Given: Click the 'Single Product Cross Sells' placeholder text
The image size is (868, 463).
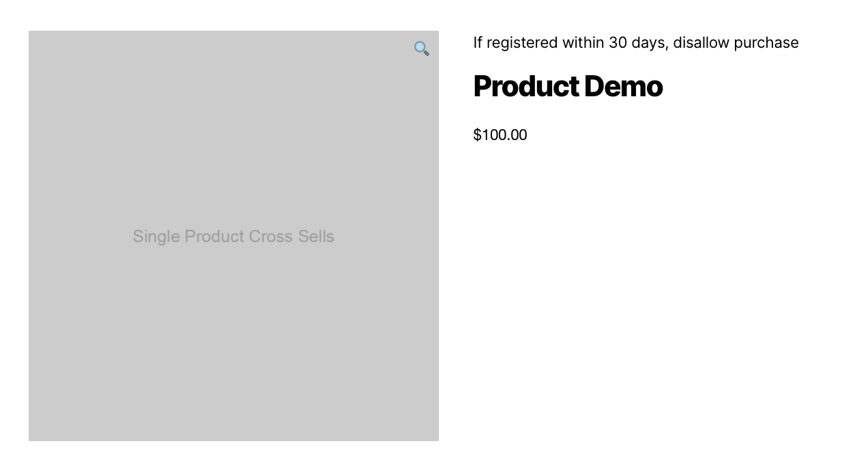Looking at the screenshot, I should 233,236.
